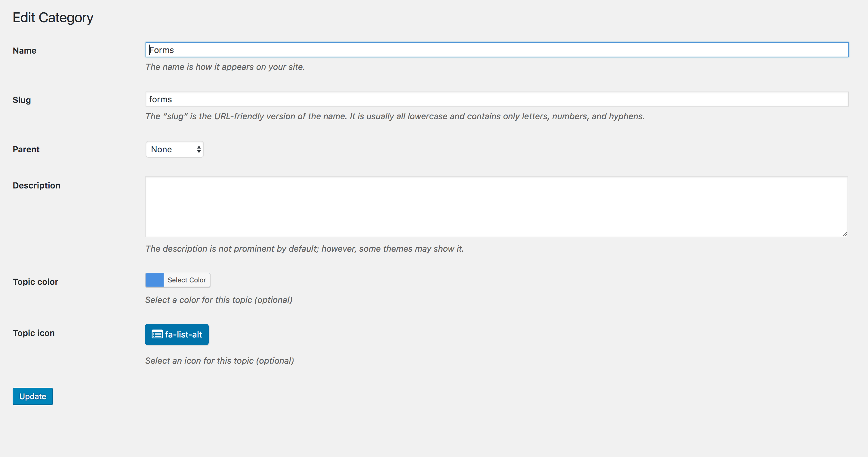This screenshot has height=457, width=868.
Task: Click the 'Select an icon for this topic' hint
Action: click(220, 361)
